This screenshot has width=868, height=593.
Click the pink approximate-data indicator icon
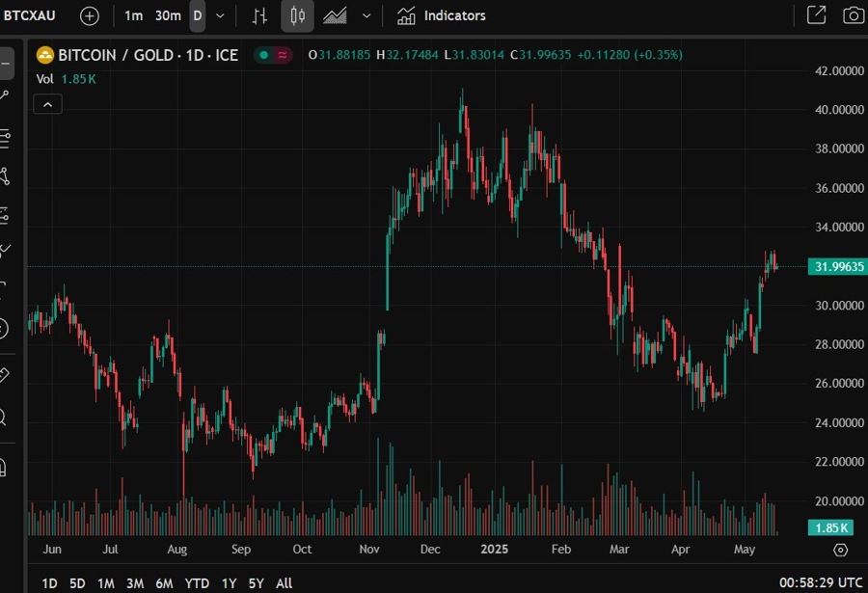click(283, 55)
